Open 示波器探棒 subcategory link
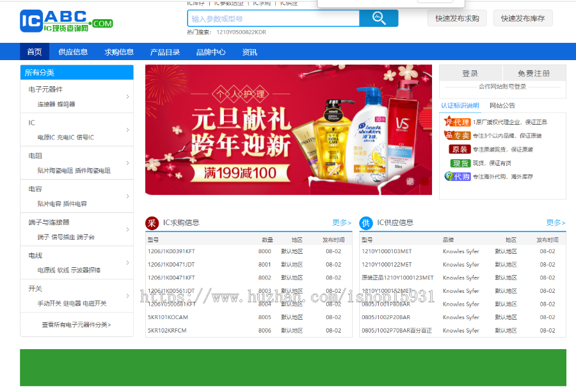Viewport: 576px width, 392px height. [x=86, y=270]
